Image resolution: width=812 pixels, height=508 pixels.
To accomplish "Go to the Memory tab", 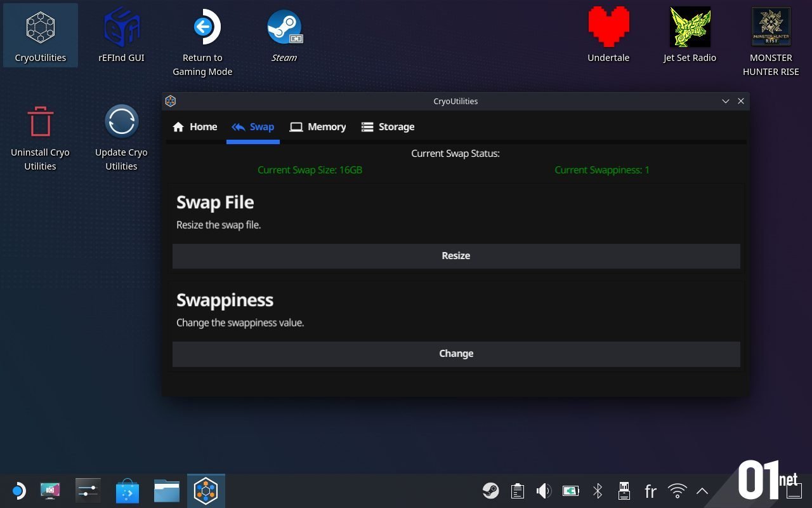I will 318,127.
